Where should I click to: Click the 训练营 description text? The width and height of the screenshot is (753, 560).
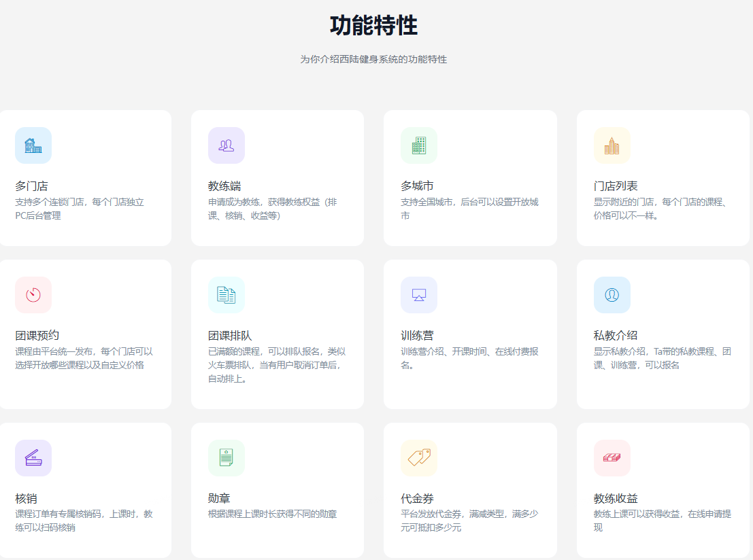(469, 358)
